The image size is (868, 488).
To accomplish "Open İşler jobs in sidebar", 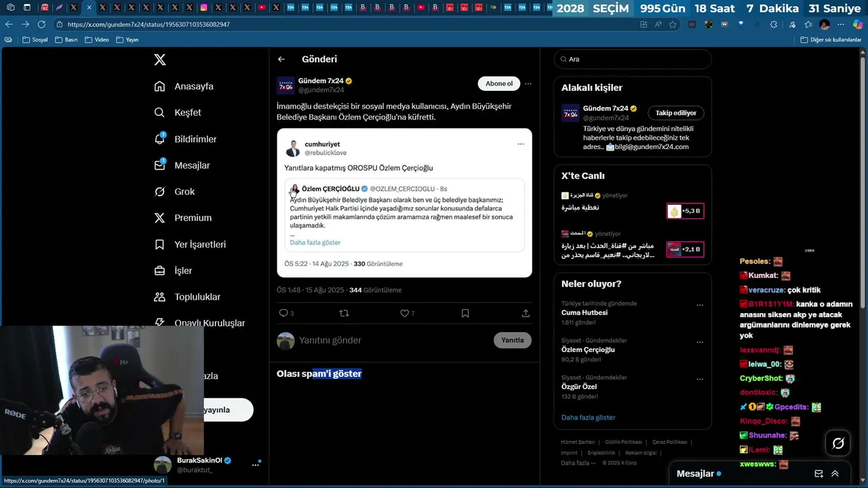I will (173, 270).
